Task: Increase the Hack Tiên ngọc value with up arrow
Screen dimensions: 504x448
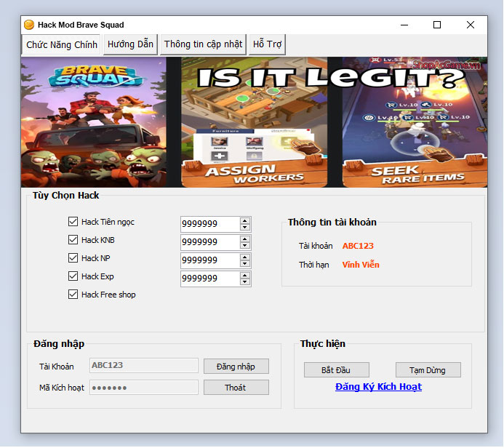Action: coord(245,221)
